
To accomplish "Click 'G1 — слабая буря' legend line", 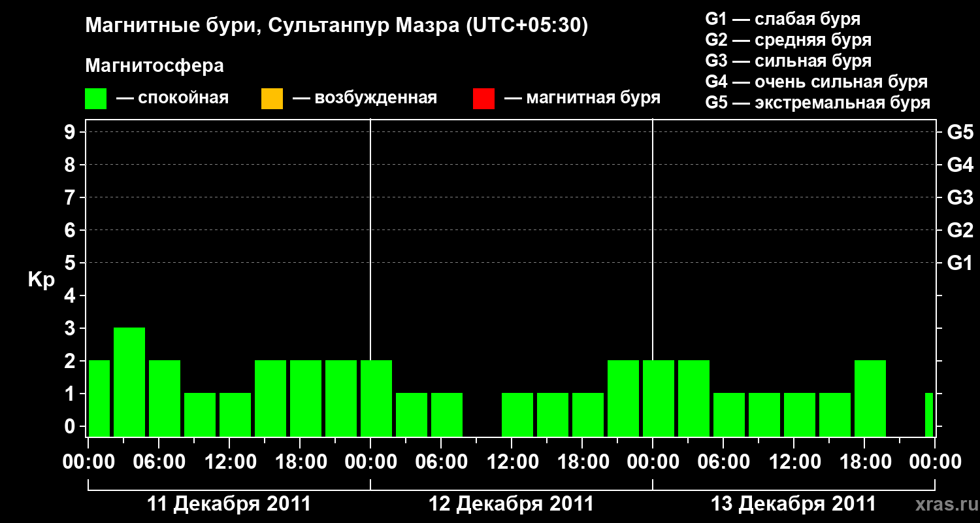I will click(x=783, y=19).
